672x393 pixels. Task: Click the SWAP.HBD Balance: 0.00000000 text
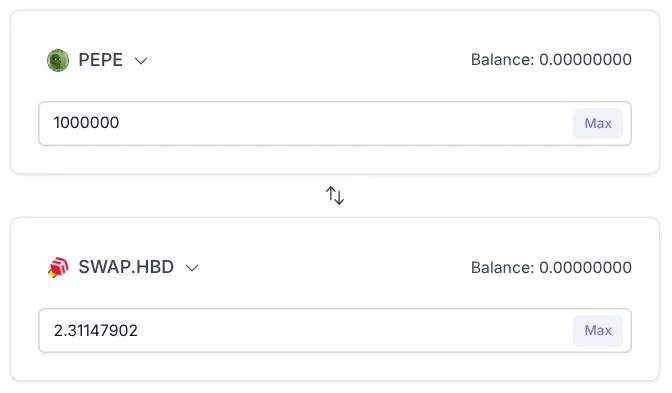pyautogui.click(x=551, y=267)
